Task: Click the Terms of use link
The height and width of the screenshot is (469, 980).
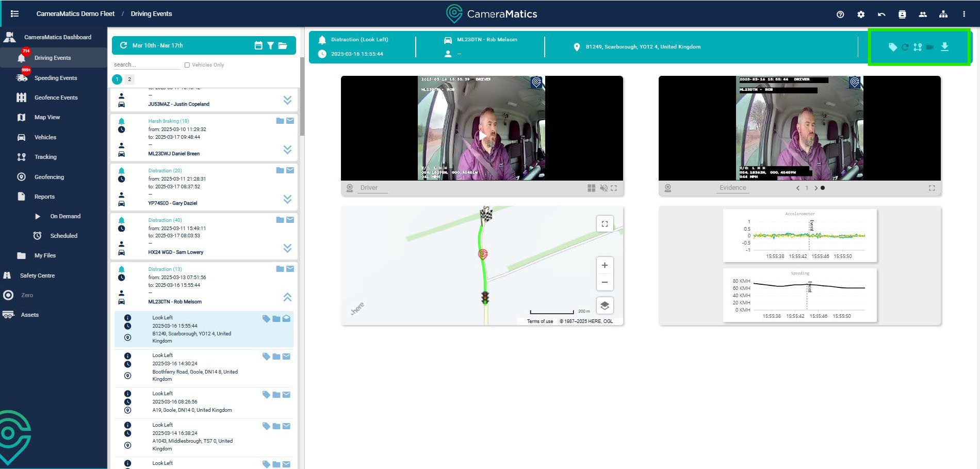Action: 540,321
